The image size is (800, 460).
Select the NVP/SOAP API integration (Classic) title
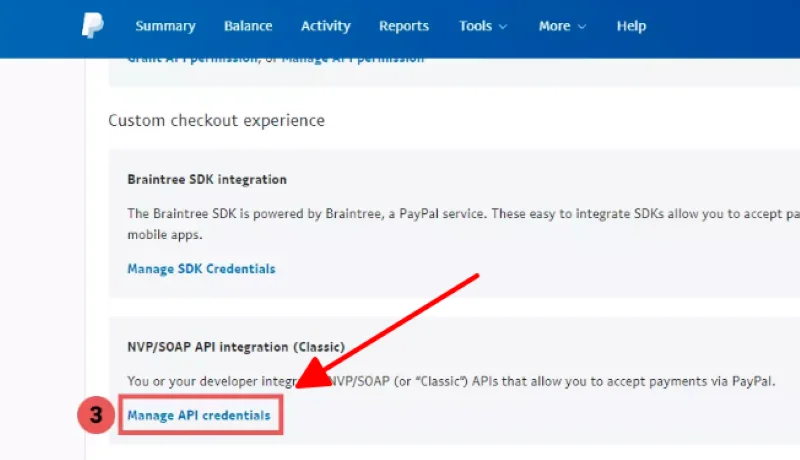tap(236, 347)
